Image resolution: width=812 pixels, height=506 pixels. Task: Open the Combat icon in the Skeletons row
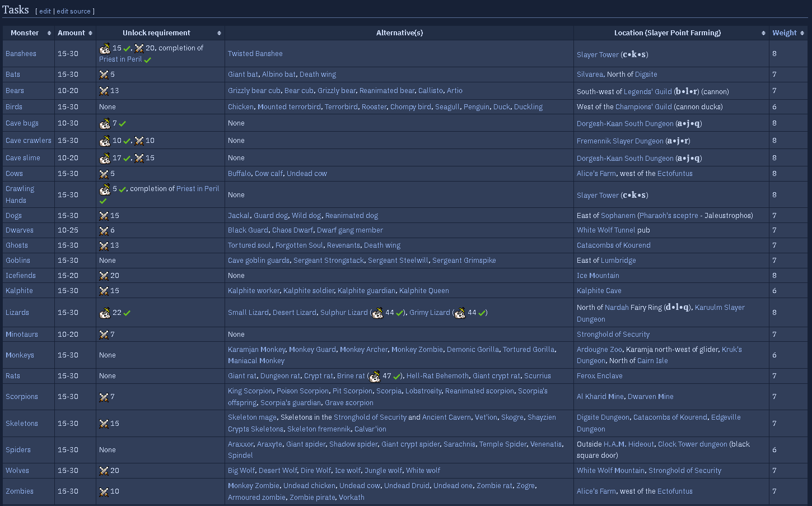(x=104, y=424)
